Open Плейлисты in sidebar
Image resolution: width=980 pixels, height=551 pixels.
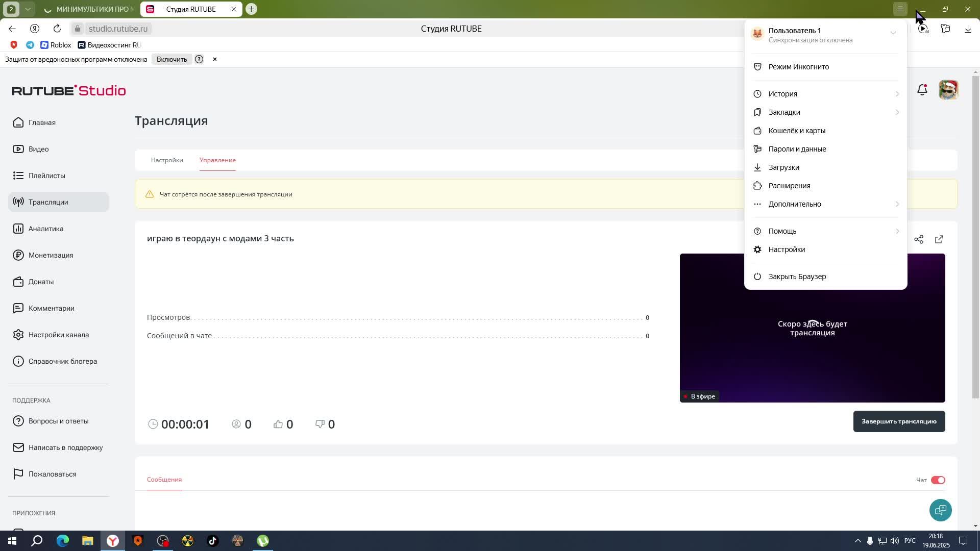pos(59,176)
